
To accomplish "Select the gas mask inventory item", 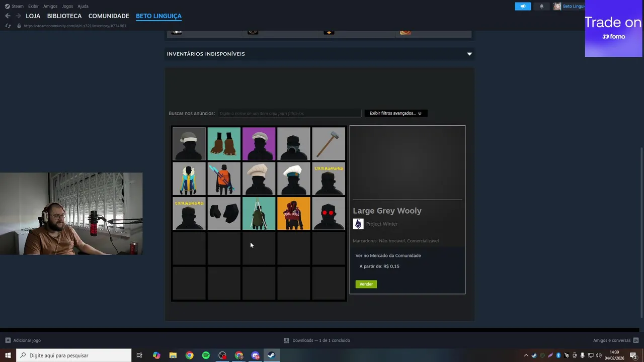I will 294,144.
